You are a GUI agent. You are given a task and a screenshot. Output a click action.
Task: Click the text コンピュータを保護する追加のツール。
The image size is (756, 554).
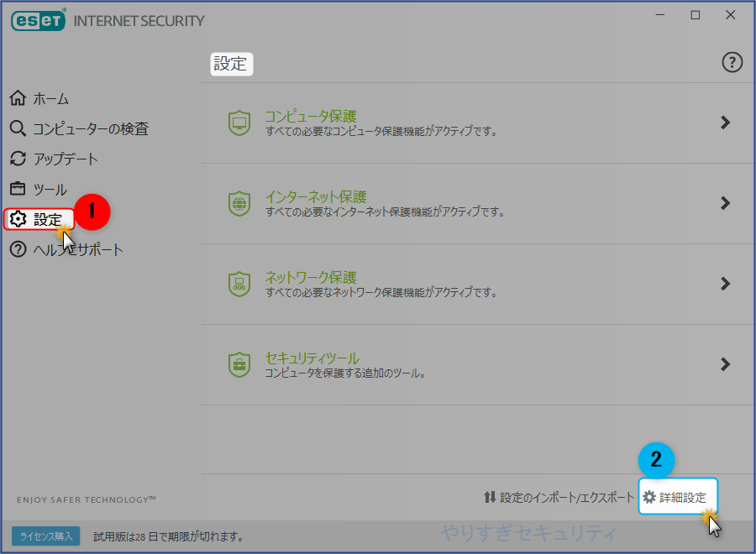click(x=345, y=373)
